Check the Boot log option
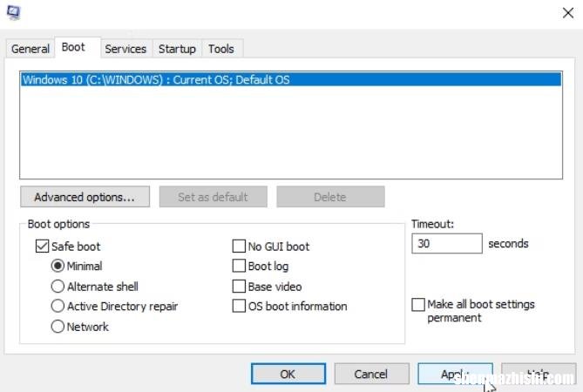583x392 pixels. coord(239,266)
